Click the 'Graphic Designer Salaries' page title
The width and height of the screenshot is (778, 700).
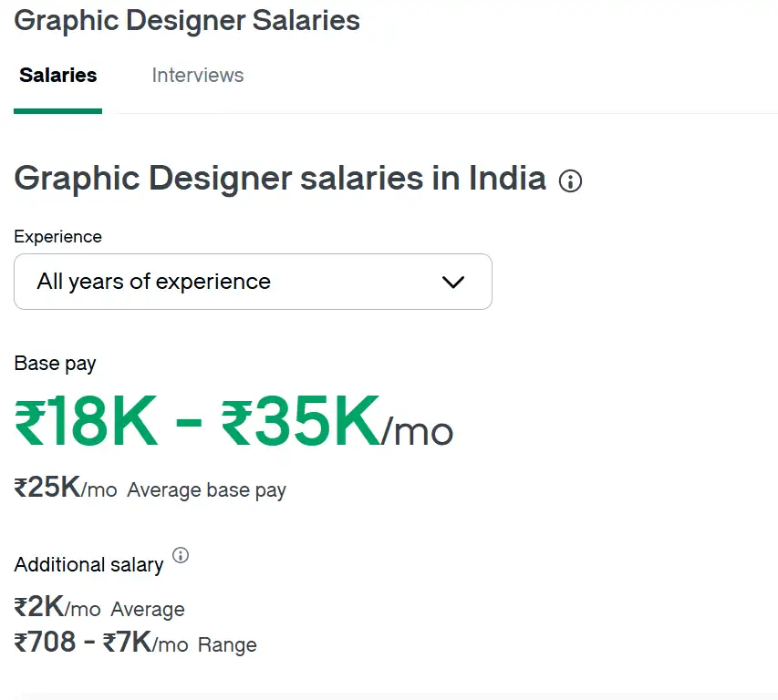coord(186,20)
